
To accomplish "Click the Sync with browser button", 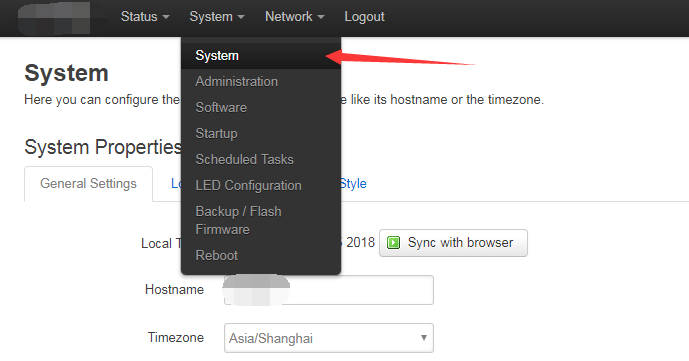I will [x=453, y=243].
